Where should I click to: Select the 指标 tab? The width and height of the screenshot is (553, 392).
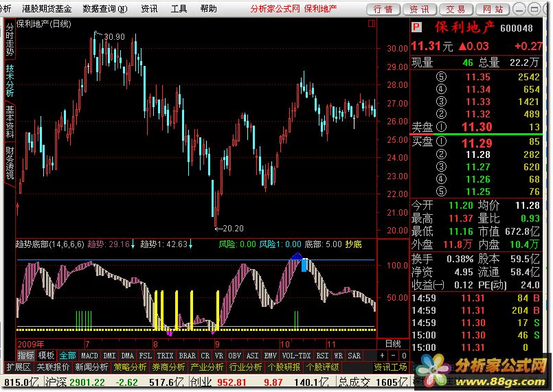click(25, 356)
